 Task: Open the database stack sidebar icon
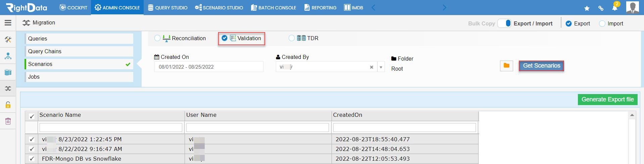(x=8, y=72)
